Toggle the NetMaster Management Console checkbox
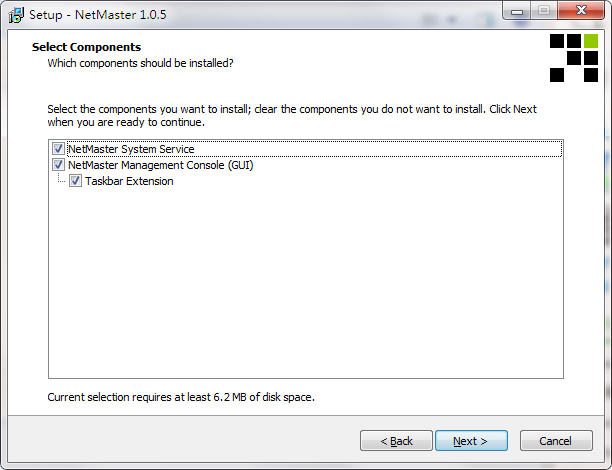 [58, 165]
